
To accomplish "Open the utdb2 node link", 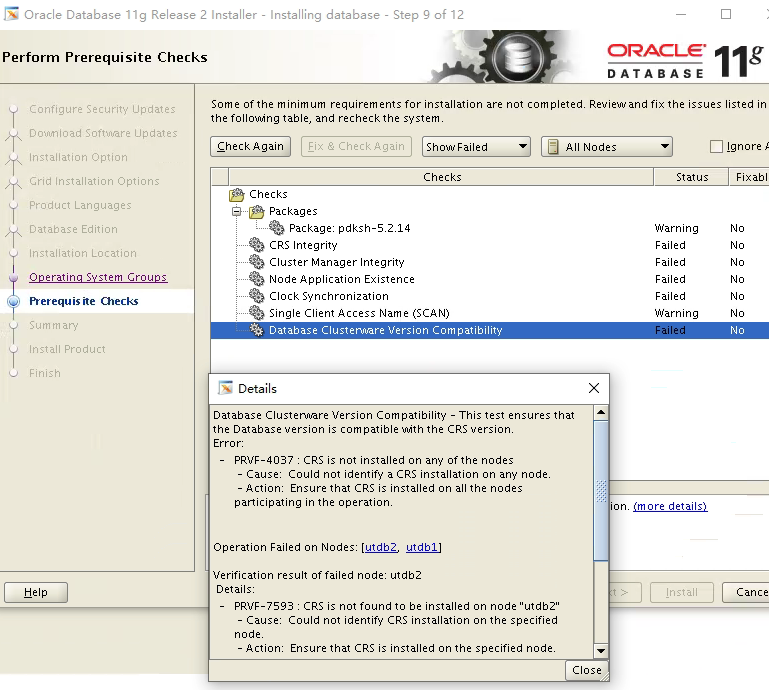I will [x=381, y=547].
